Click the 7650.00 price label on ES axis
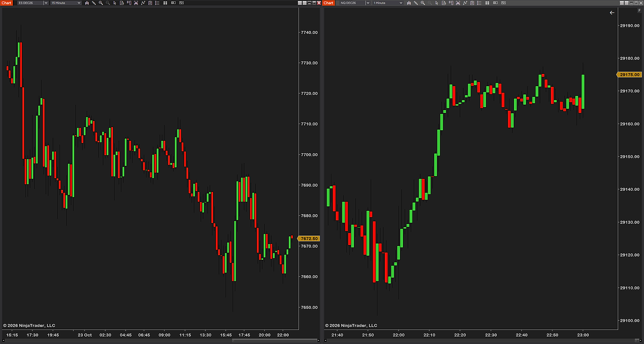Screen dimensions: 644x344 click(x=310, y=307)
